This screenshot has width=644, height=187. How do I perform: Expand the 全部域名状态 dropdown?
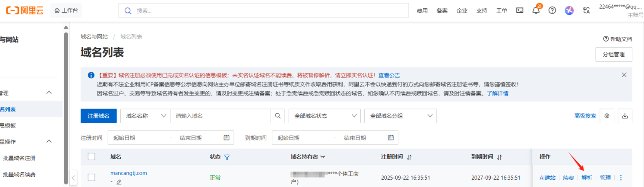[x=324, y=116]
